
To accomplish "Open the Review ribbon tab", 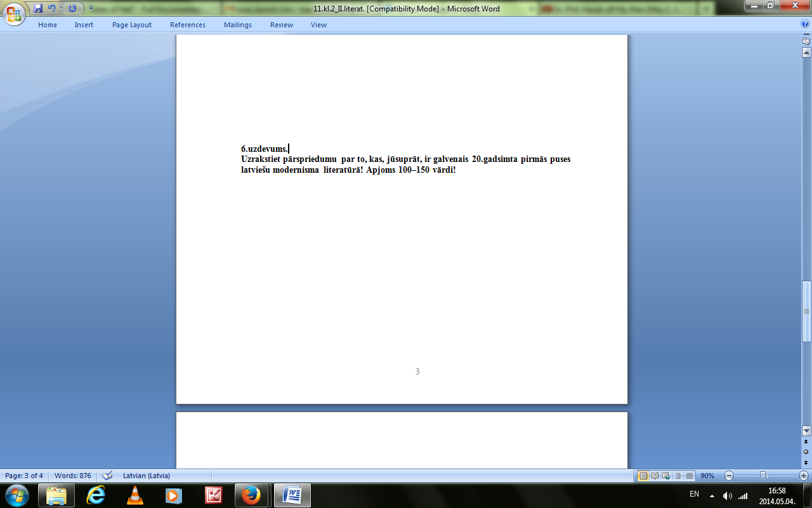I will point(282,25).
